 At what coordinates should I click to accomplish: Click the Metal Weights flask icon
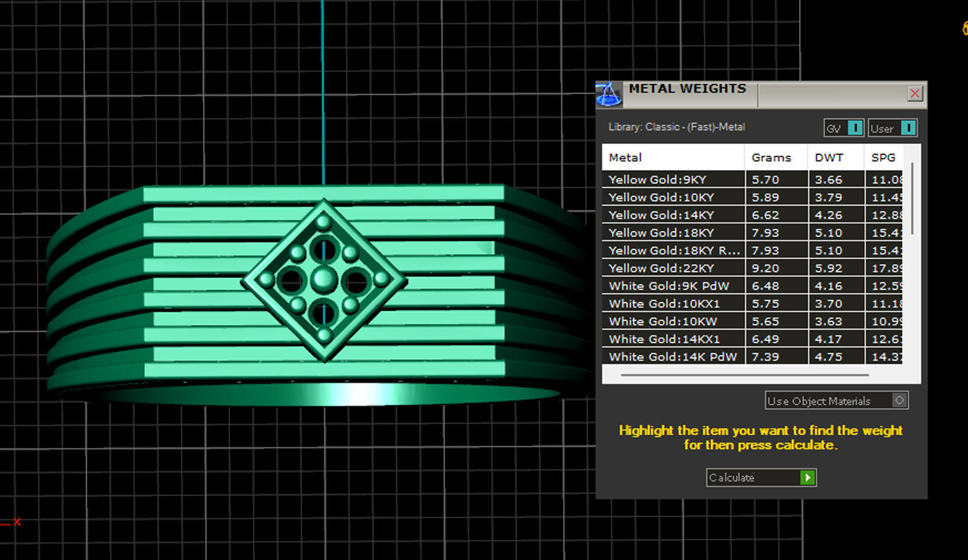pos(609,95)
